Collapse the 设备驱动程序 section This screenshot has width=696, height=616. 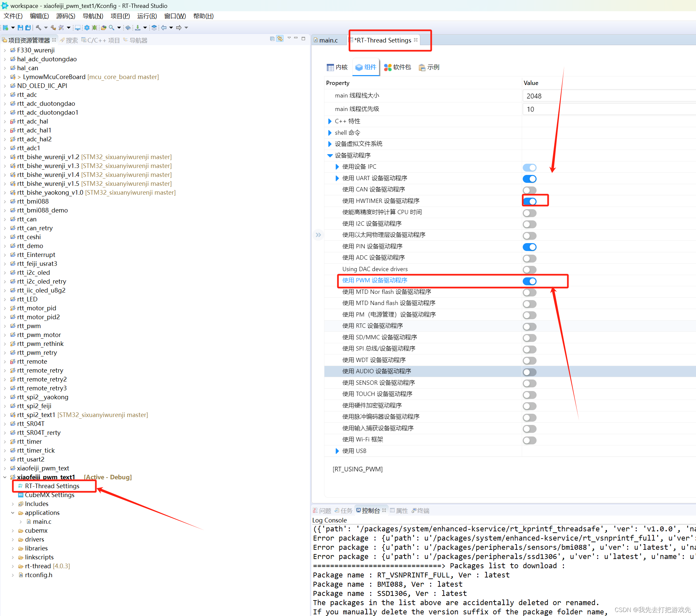pyautogui.click(x=330, y=155)
